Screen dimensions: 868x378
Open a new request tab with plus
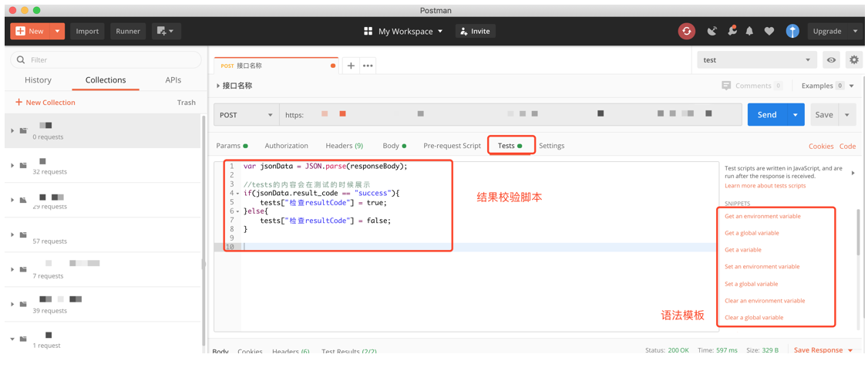pyautogui.click(x=351, y=66)
